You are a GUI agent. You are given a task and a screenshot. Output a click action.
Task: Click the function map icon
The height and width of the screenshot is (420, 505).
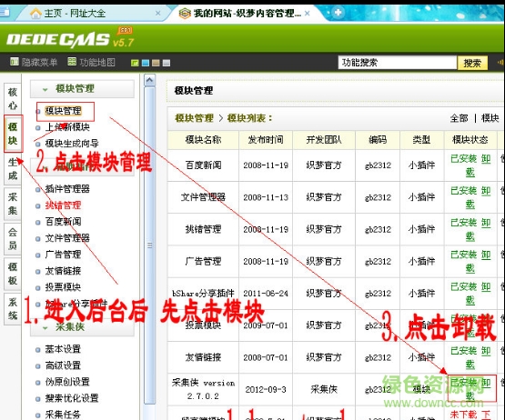pyautogui.click(x=72, y=62)
